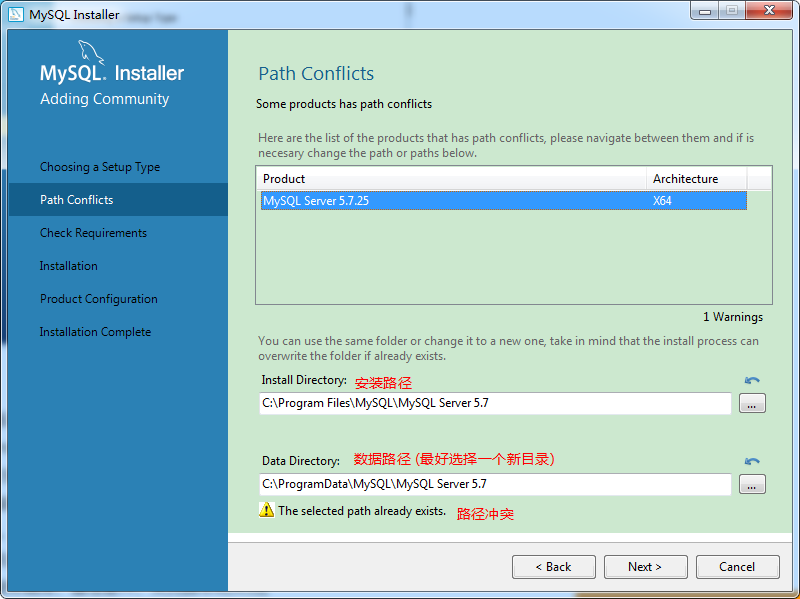The height and width of the screenshot is (599, 800).
Task: Go to Choosing a Setup Type step
Action: point(100,167)
